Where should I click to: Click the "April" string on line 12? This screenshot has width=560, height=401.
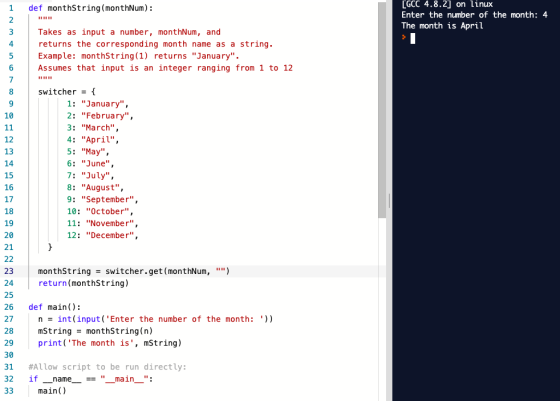tap(98, 140)
